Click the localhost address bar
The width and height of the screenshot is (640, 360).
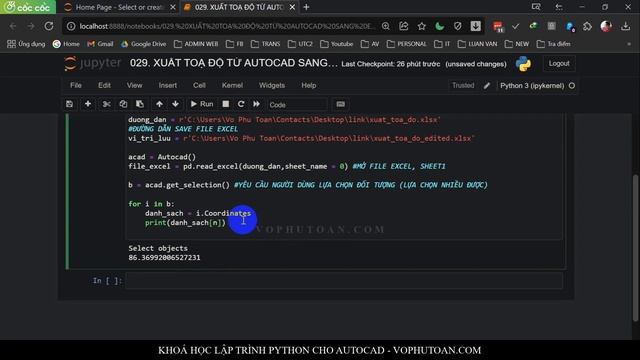(227, 26)
